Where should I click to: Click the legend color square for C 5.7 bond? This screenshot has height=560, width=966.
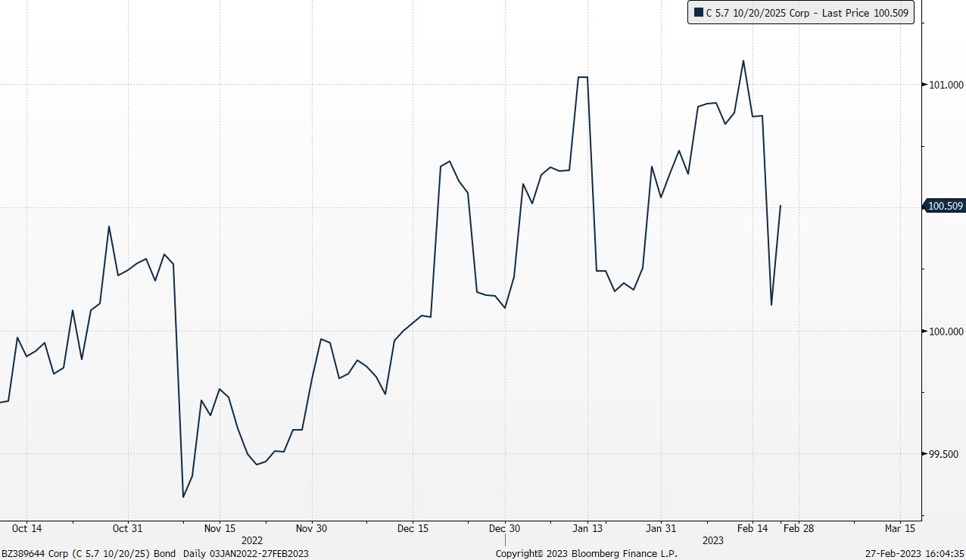[698, 13]
